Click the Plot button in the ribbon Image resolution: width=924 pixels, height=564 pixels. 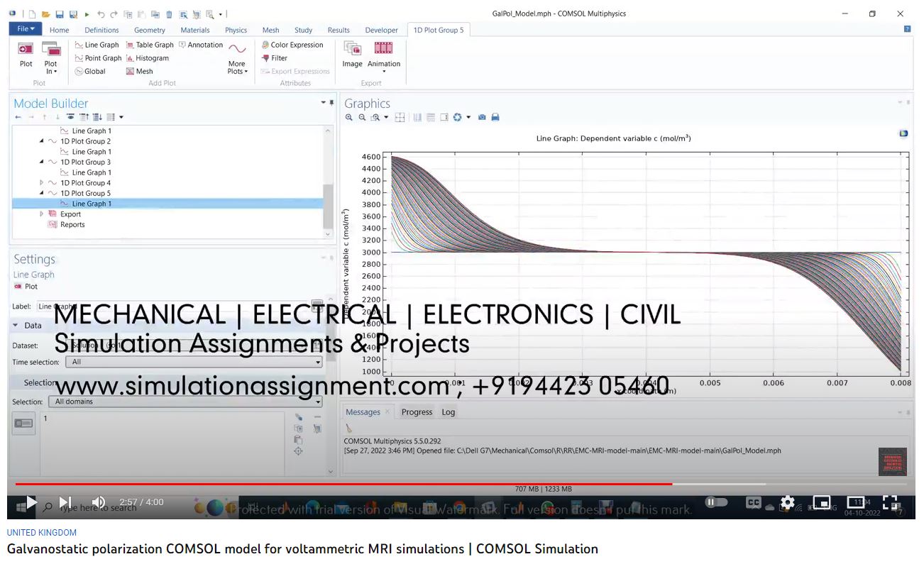[x=26, y=55]
